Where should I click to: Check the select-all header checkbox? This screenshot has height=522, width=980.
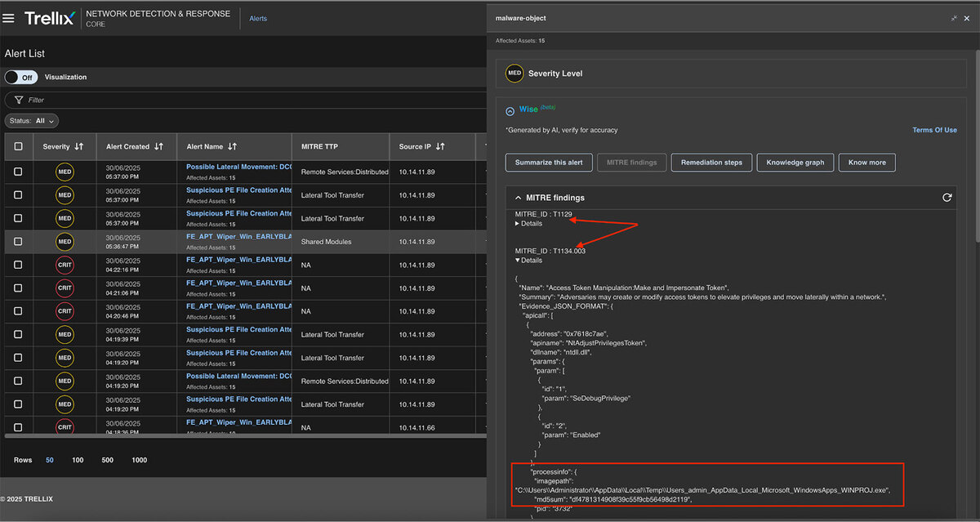coord(19,147)
